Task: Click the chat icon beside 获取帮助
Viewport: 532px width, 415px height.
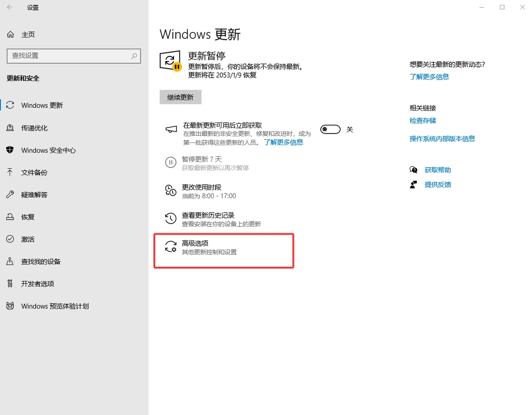Action: (413, 170)
